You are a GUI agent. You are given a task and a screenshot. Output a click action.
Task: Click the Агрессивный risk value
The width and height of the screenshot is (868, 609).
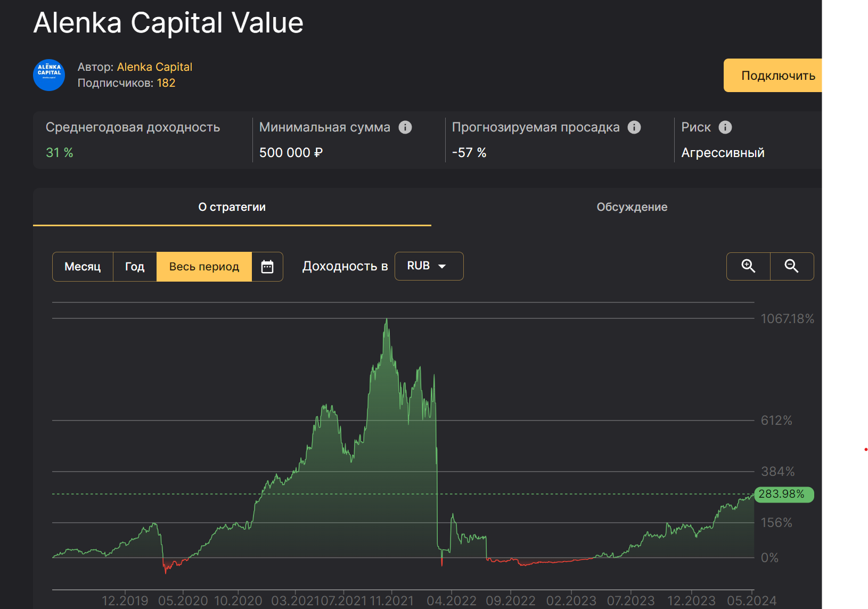click(x=723, y=153)
